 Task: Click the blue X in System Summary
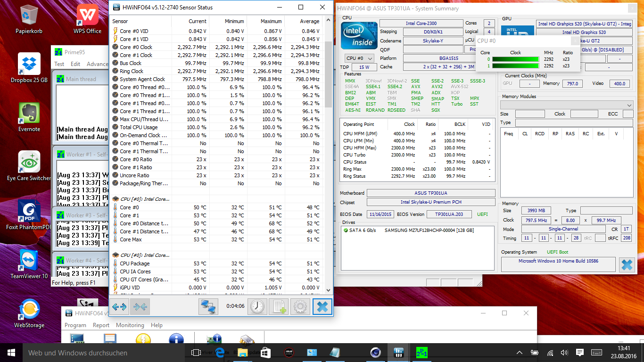[x=627, y=265]
